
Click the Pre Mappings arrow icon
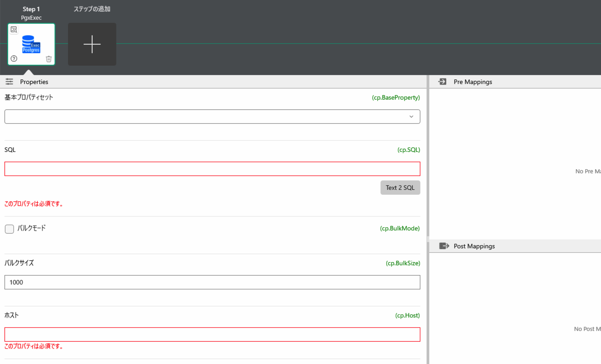click(x=443, y=81)
